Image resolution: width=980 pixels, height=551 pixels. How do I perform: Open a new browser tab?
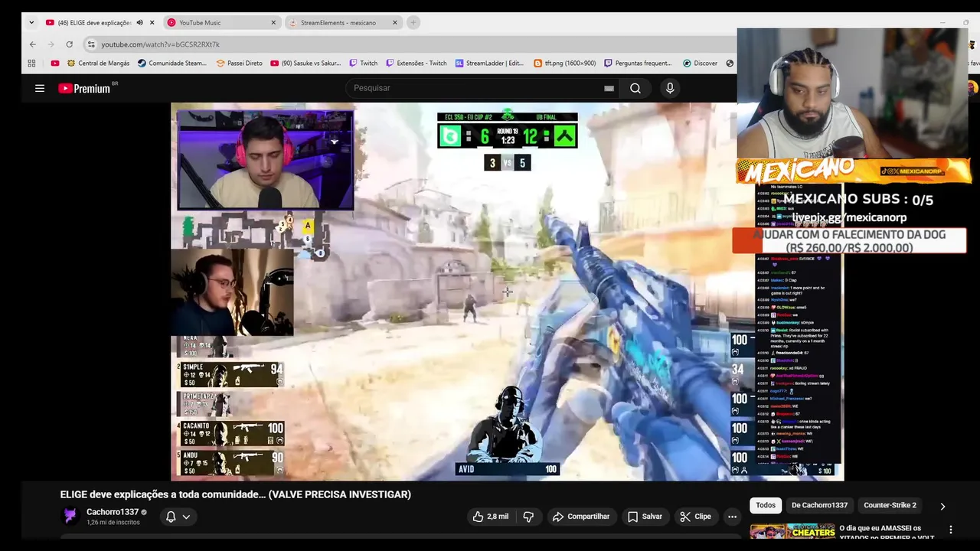tap(413, 22)
